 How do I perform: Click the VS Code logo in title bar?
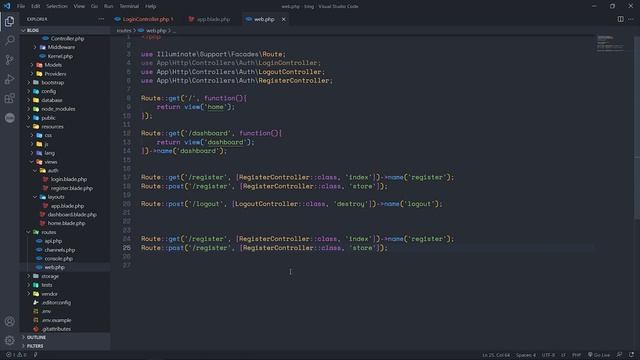[x=7, y=6]
